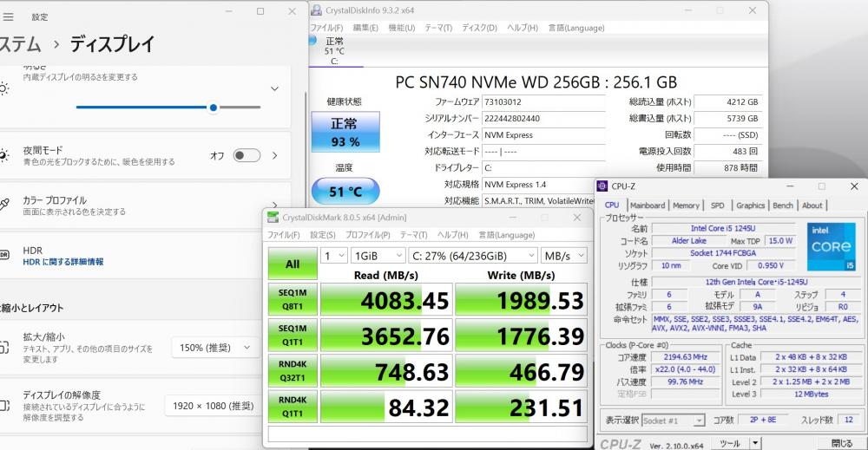Click the night light moon icon
The image size is (868, 450).
[3, 156]
